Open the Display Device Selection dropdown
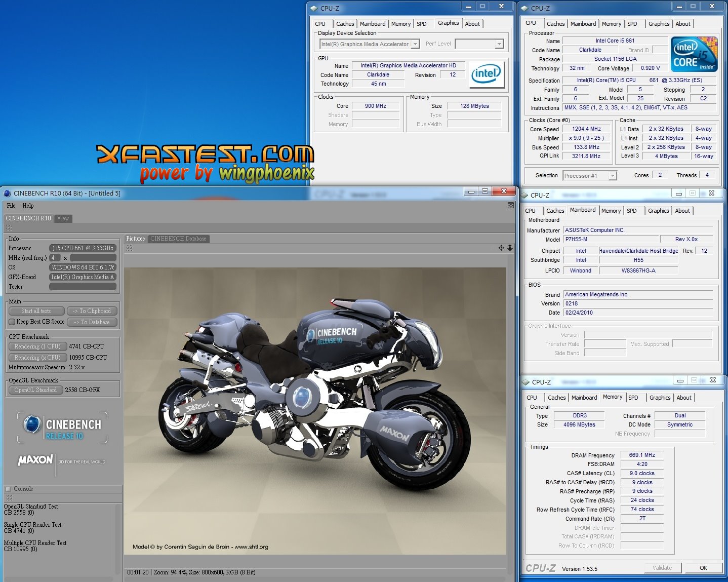Viewport: 728px width, 582px height. click(415, 44)
